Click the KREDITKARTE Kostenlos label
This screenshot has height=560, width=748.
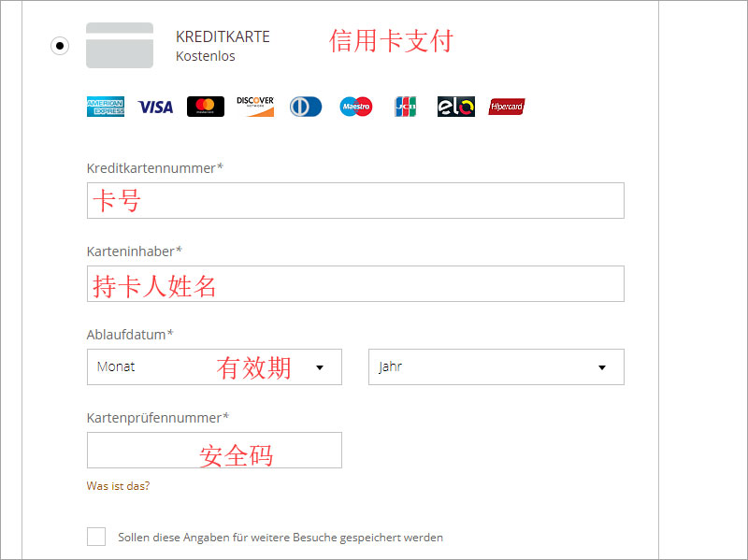tap(223, 46)
